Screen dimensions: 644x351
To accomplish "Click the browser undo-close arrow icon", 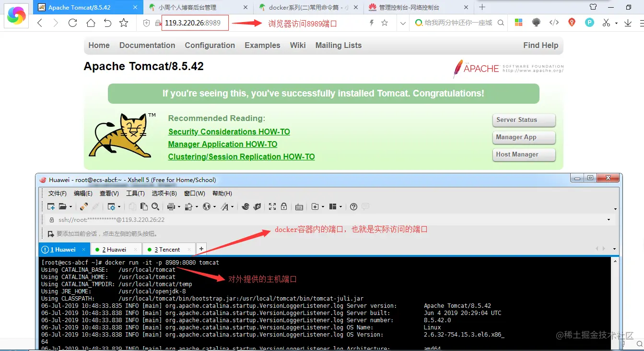I will coord(107,23).
